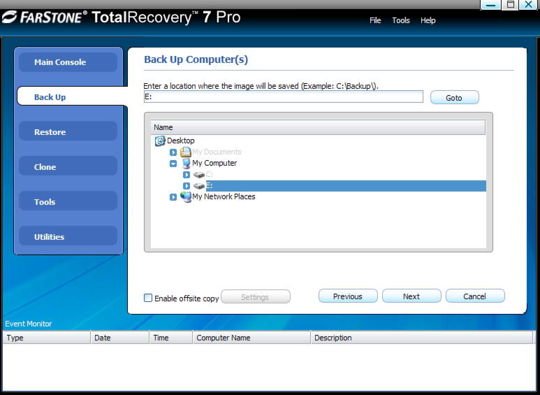Sort by Computer Name column
This screenshot has height=395, width=540.
(251, 338)
